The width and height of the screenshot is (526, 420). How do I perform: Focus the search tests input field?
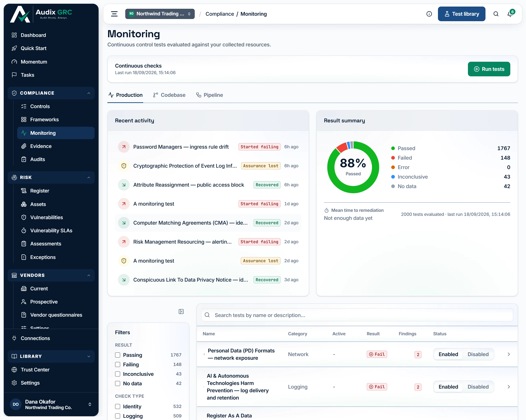pos(357,315)
